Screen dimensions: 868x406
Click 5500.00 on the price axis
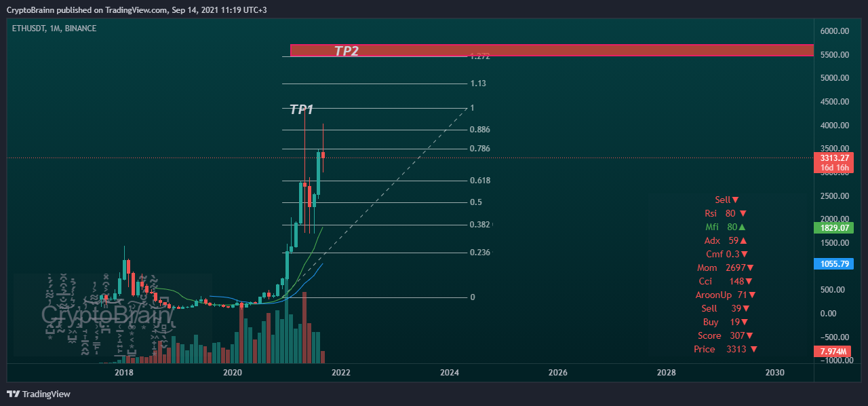(834, 55)
